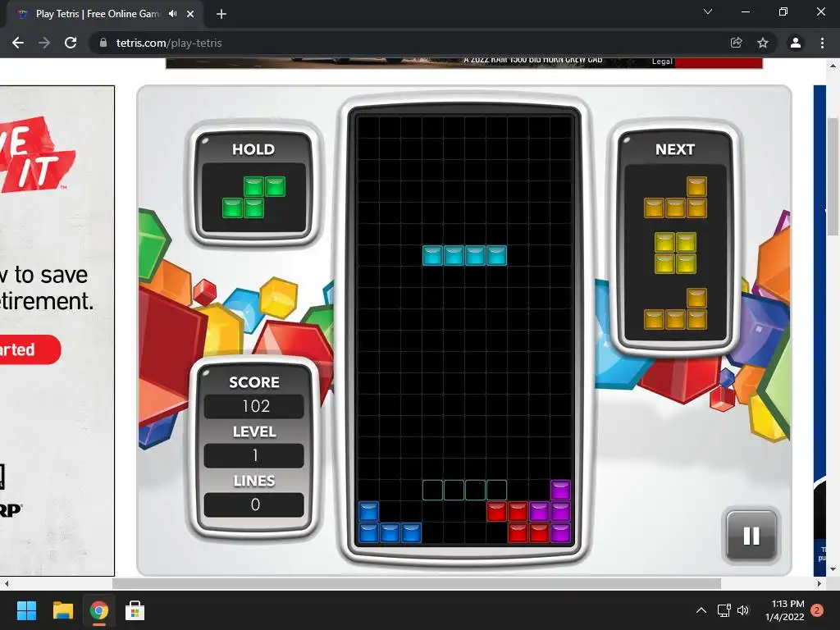Share this page icon in address bar
Image resolution: width=840 pixels, height=630 pixels.
point(736,43)
